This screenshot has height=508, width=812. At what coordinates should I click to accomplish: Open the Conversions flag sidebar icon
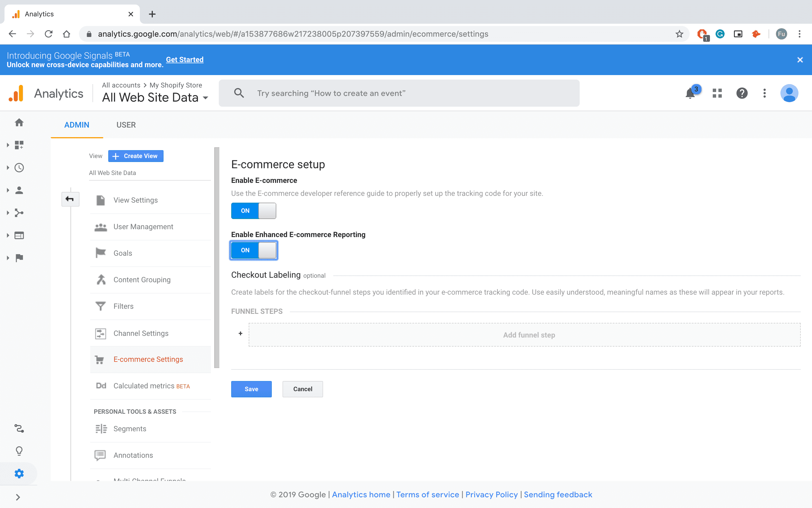point(19,258)
